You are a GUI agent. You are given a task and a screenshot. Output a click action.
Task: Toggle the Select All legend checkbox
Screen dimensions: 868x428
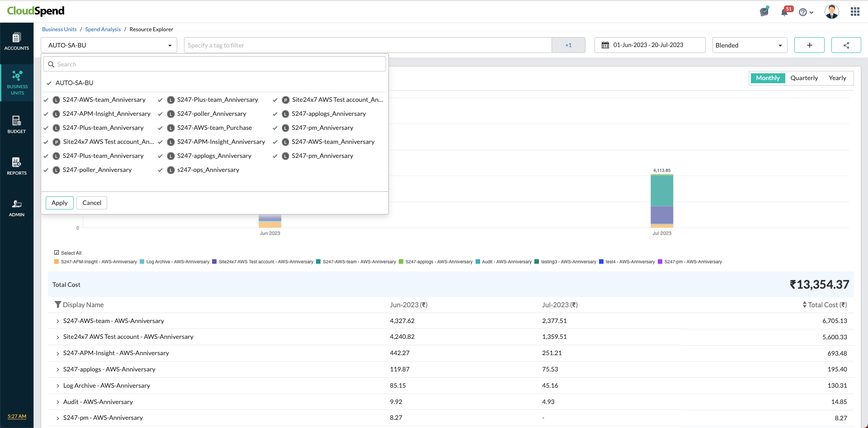[57, 253]
